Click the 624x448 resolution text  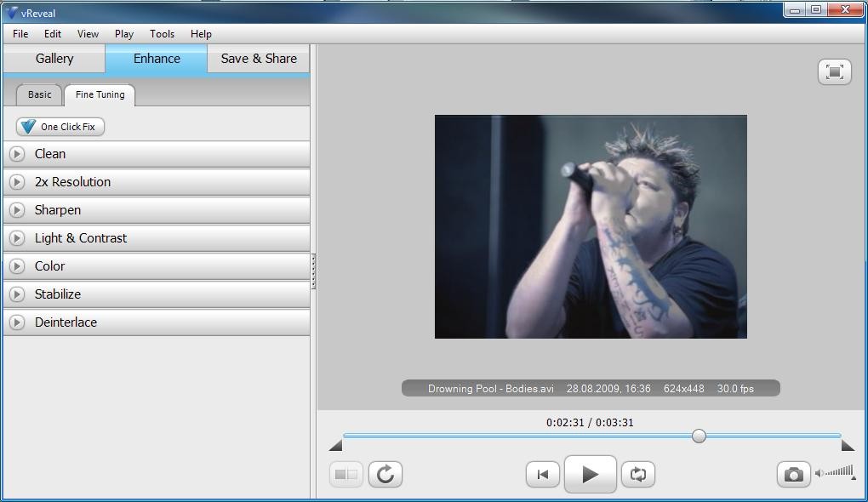coord(683,389)
